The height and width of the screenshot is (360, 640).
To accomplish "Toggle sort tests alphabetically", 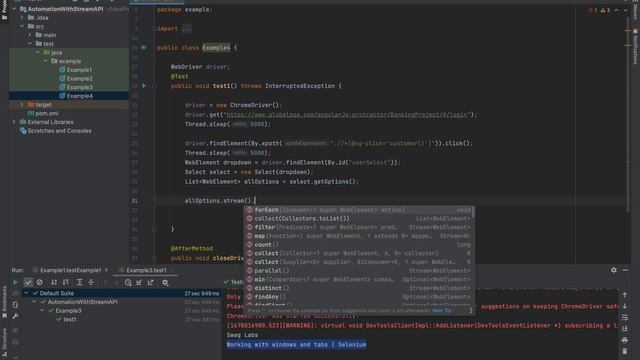I will (54, 282).
